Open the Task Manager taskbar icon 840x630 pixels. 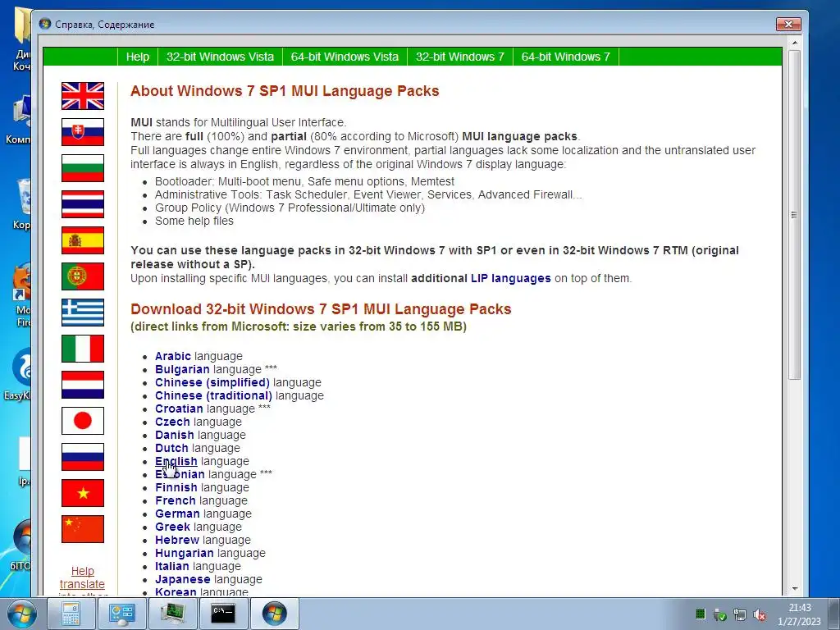coord(172,614)
